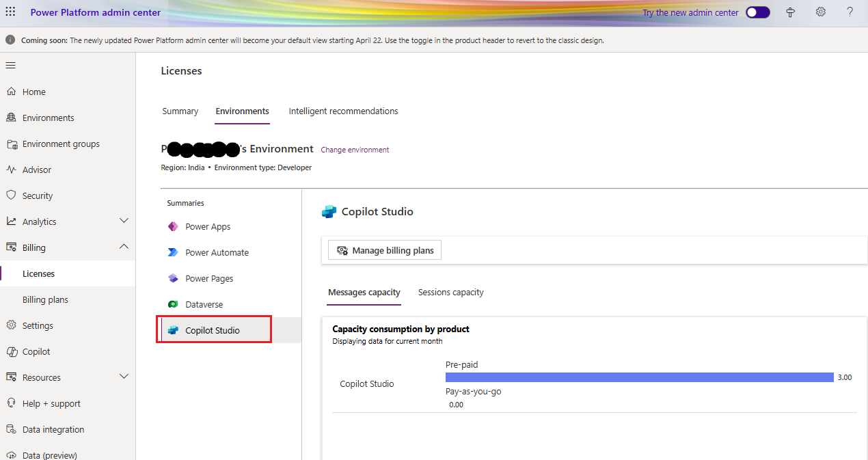The height and width of the screenshot is (460, 868).
Task: Click the header icon beside the admin center toggle
Action: tap(791, 12)
